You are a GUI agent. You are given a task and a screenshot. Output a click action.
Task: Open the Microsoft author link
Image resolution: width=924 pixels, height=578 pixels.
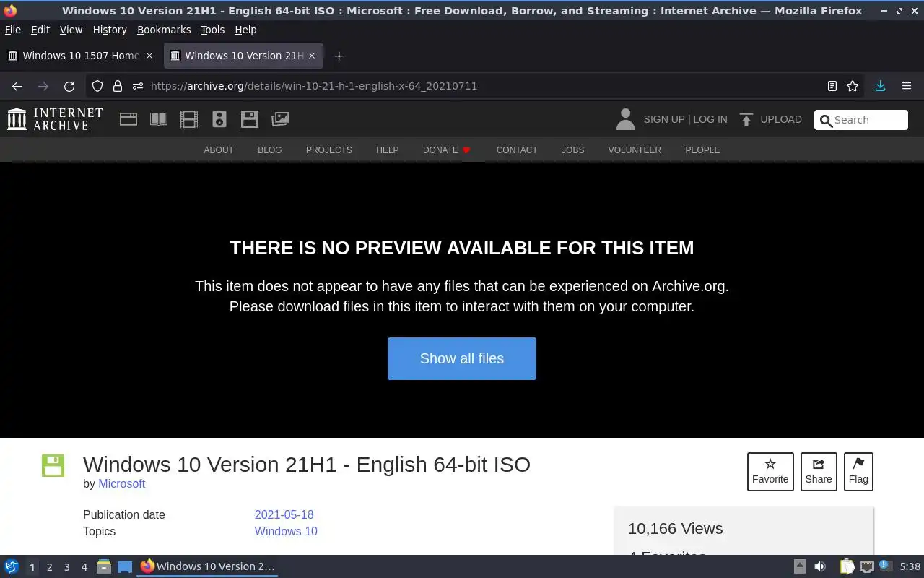(122, 484)
